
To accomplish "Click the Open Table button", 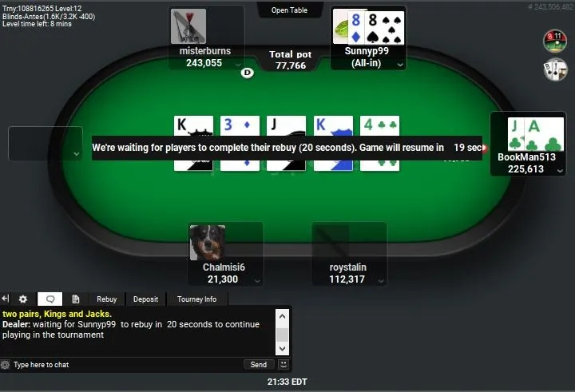I will point(289,10).
